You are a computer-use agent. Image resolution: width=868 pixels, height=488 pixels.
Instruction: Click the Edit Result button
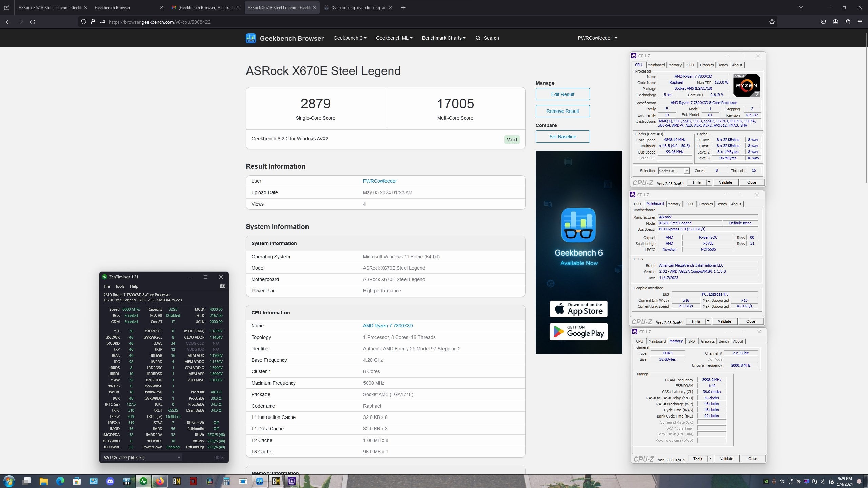[x=563, y=94]
